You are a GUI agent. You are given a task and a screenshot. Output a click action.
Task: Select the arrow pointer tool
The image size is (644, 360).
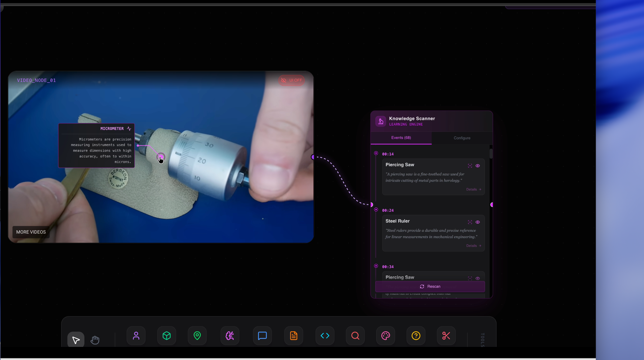click(x=76, y=340)
